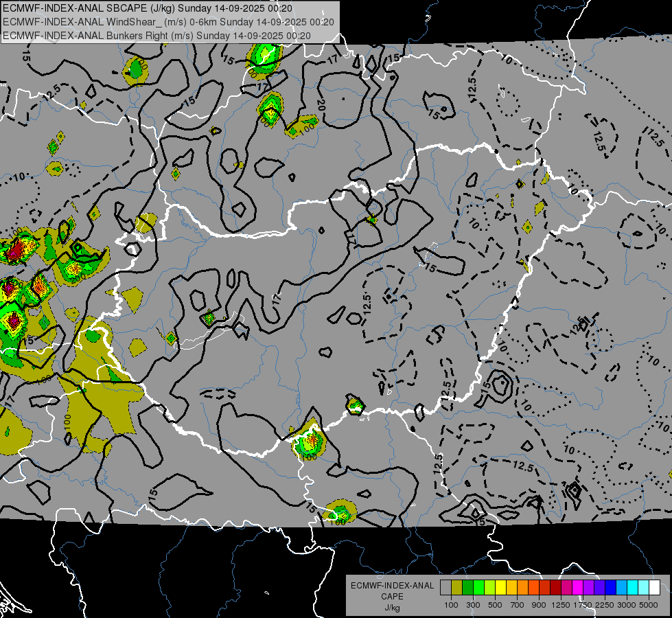Image resolution: width=672 pixels, height=618 pixels.
Task: Click the SBCAPE title line at top
Action: 148,8
